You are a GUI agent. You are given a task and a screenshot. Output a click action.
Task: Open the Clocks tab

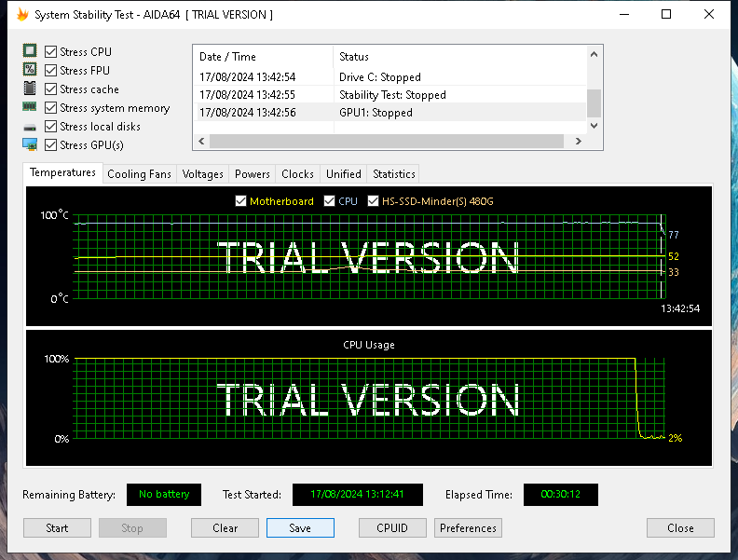297,174
